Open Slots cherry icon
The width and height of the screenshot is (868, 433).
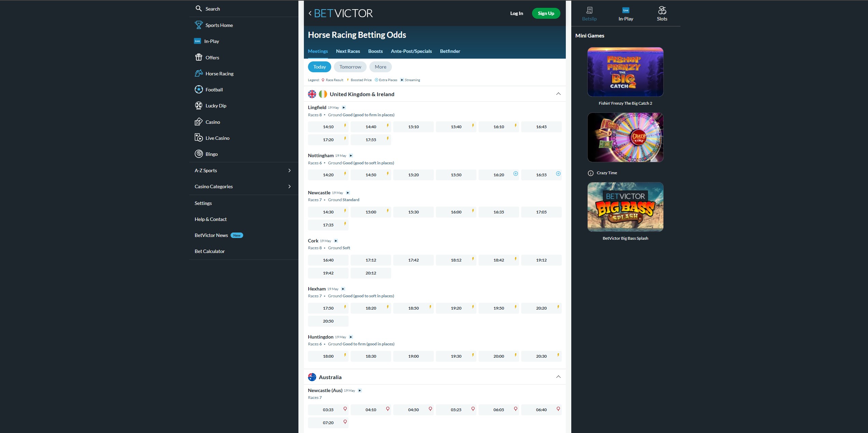(x=662, y=10)
